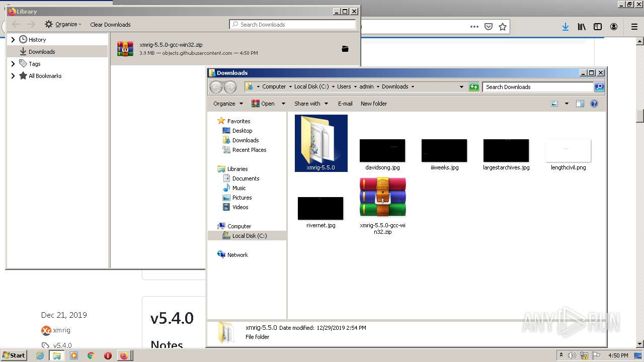Viewport: 644px width, 362px height.
Task: Expand History in Library sidebar
Action: click(x=13, y=39)
